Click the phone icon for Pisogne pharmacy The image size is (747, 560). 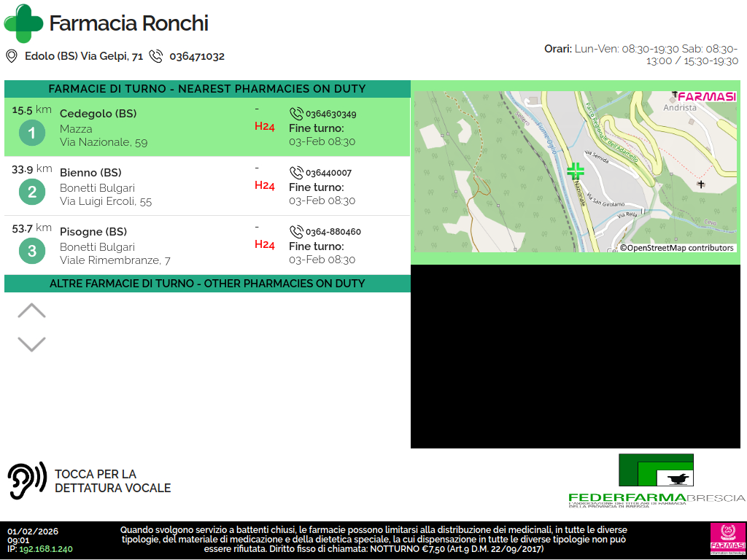(296, 232)
